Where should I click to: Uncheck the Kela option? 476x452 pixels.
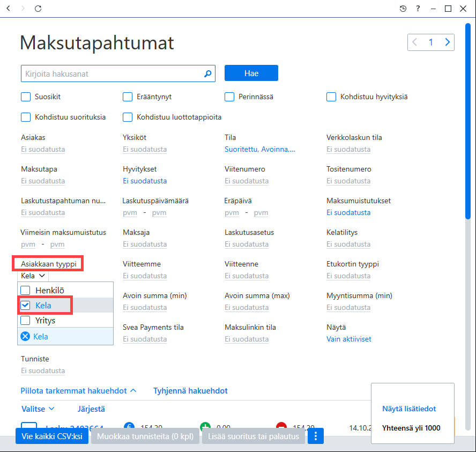coord(25,305)
